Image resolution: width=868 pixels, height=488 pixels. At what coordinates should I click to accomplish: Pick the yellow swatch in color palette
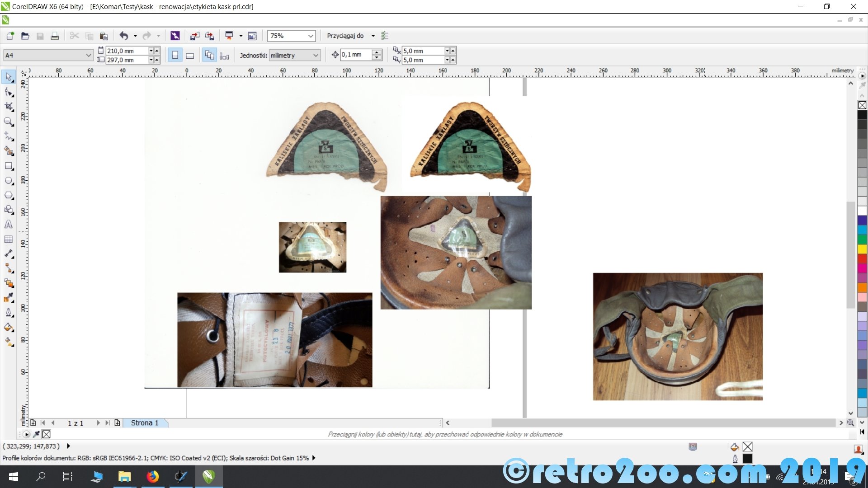862,249
